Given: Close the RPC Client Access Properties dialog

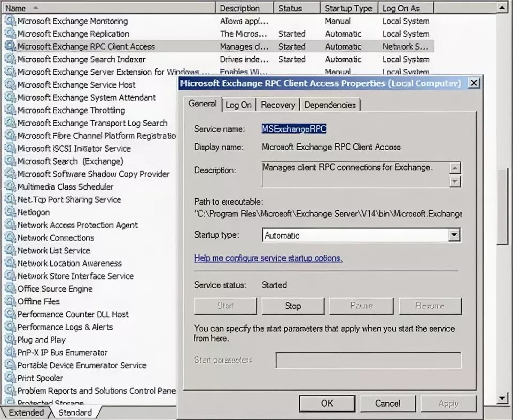Looking at the screenshot, I should [x=474, y=83].
